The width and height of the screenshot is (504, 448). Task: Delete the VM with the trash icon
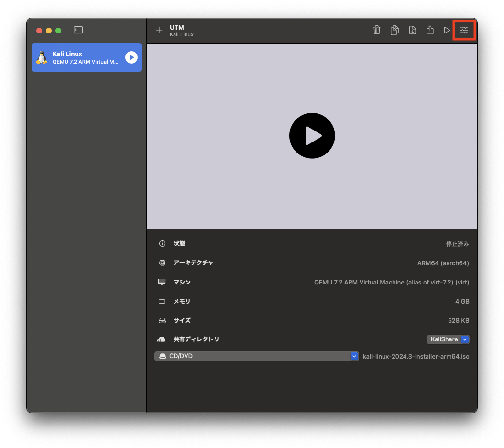377,30
